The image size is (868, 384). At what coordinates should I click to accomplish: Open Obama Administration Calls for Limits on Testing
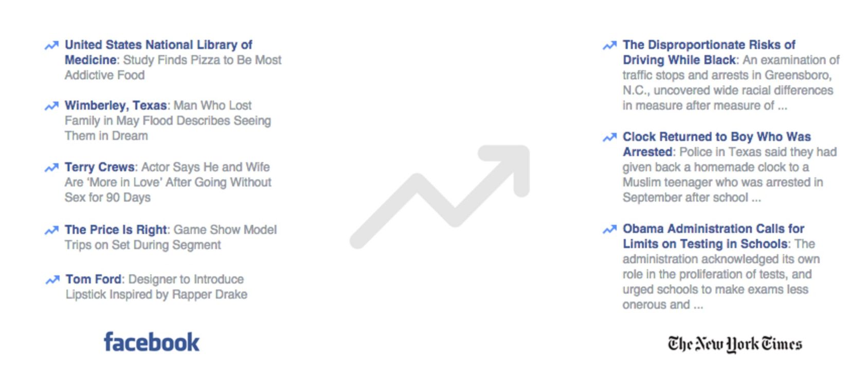[713, 236]
